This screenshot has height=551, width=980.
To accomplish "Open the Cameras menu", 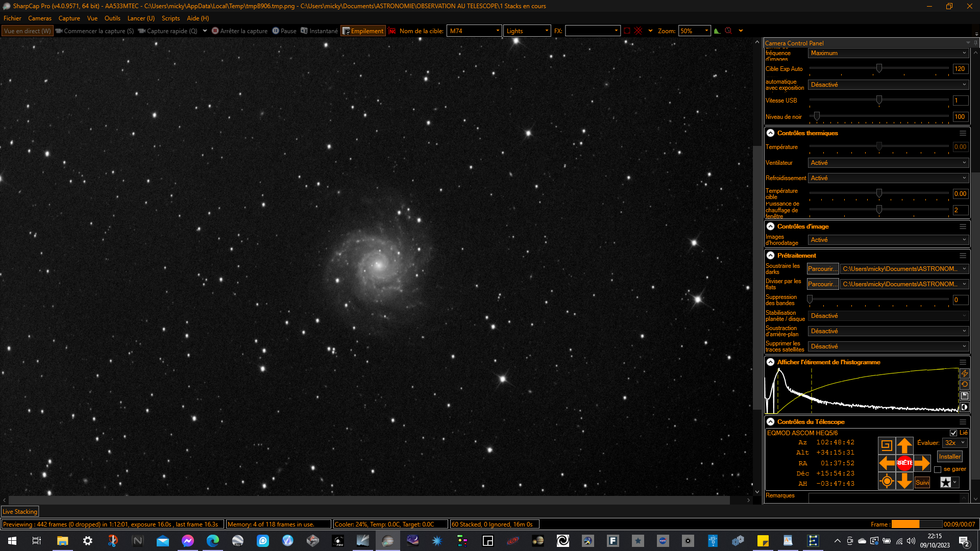I will point(40,18).
